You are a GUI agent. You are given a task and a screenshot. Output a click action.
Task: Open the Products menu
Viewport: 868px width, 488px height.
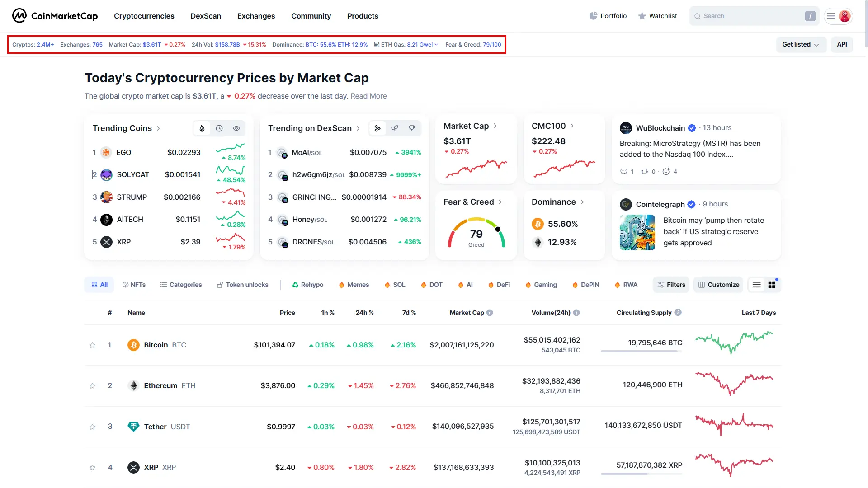click(x=363, y=16)
